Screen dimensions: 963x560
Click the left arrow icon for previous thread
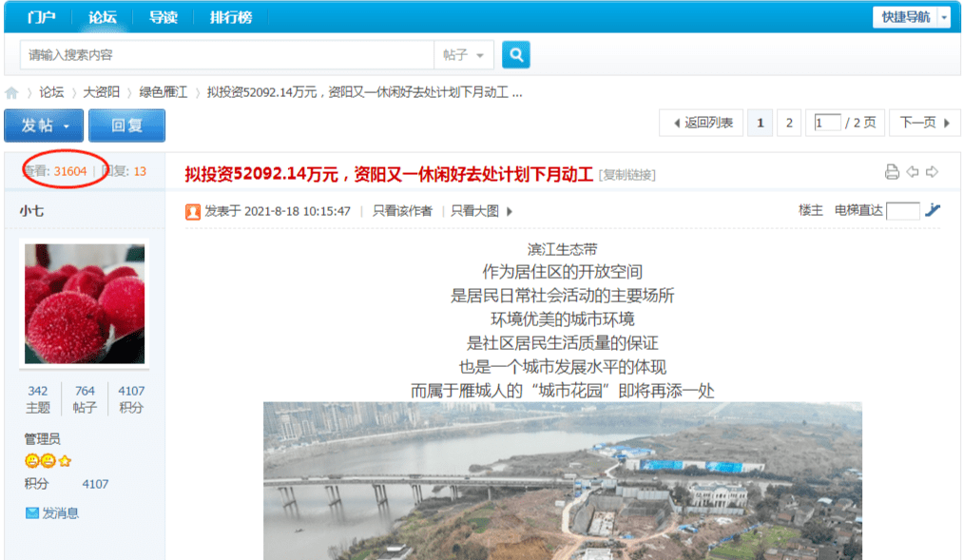(914, 171)
